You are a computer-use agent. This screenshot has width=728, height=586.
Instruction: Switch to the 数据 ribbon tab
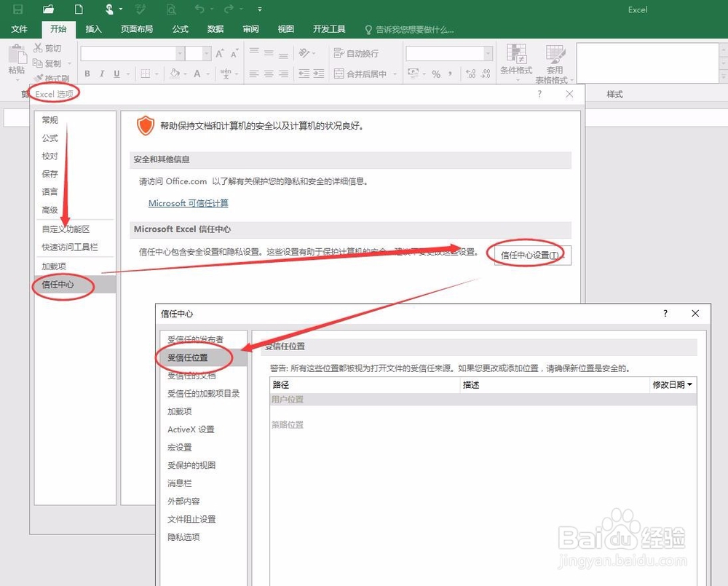215,29
